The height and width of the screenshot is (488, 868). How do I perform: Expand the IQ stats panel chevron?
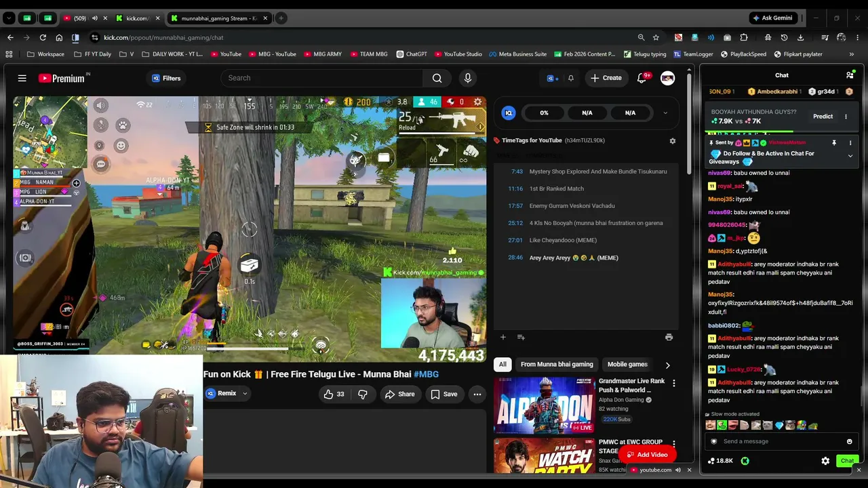coord(665,113)
